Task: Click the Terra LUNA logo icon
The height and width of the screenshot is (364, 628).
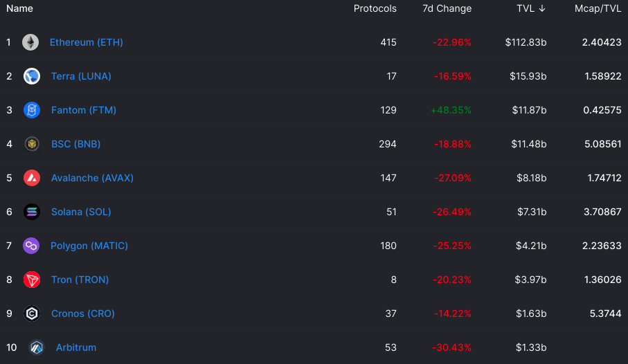Action: coord(32,76)
